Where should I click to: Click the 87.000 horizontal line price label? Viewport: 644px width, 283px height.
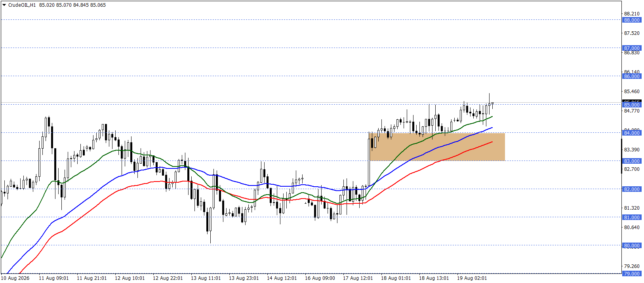[x=632, y=48]
